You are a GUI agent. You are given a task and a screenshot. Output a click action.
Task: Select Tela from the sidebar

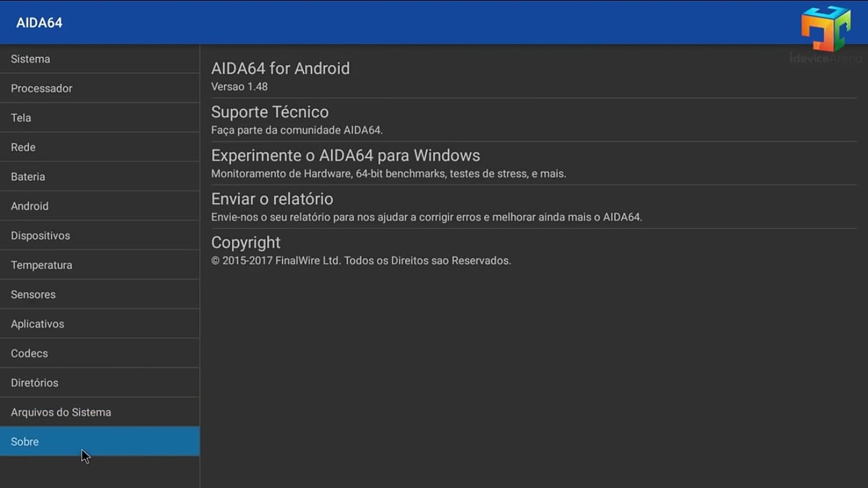coord(21,117)
